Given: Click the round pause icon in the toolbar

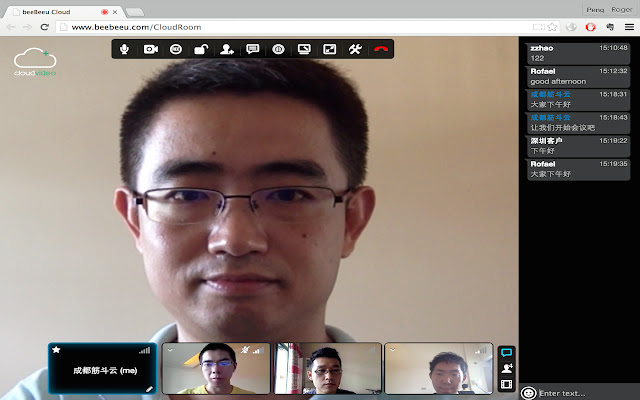Looking at the screenshot, I should [278, 49].
